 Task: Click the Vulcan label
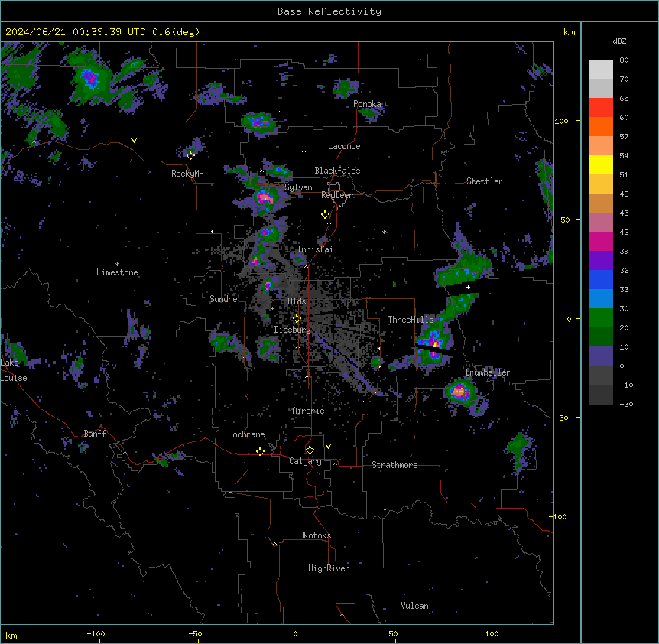pyautogui.click(x=415, y=606)
